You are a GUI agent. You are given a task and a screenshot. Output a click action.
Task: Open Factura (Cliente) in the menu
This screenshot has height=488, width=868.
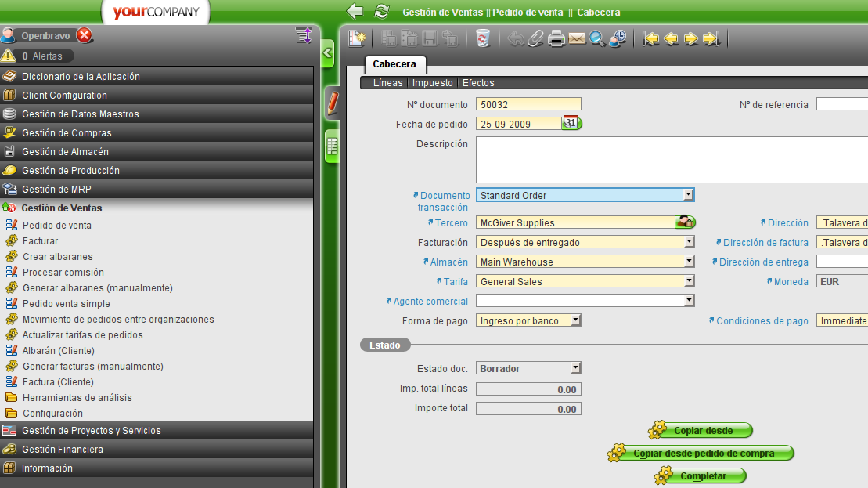pos(58,382)
